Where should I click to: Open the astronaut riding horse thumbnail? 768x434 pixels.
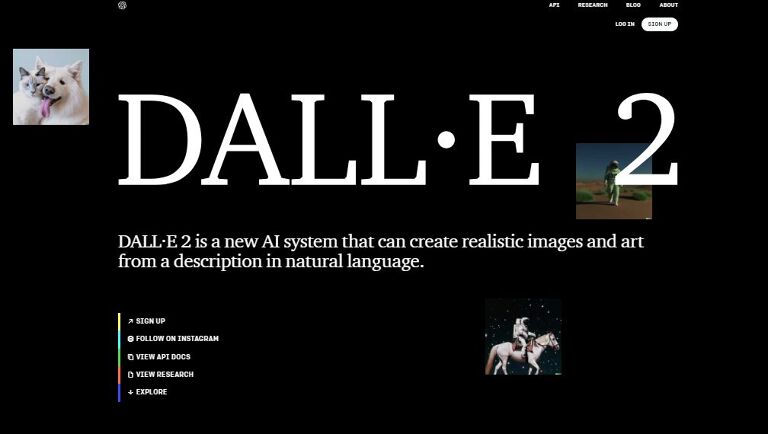(x=523, y=337)
